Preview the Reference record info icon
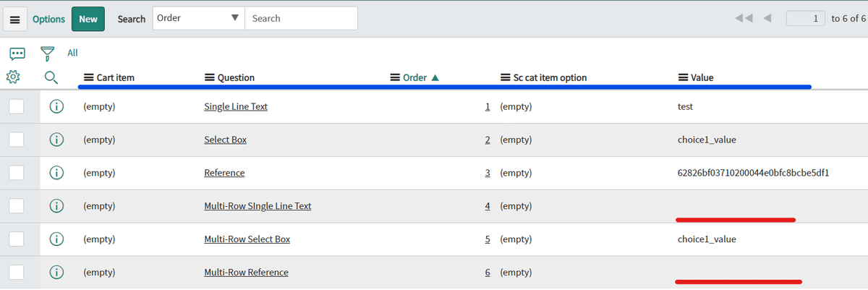The width and height of the screenshot is (868, 290). point(56,173)
